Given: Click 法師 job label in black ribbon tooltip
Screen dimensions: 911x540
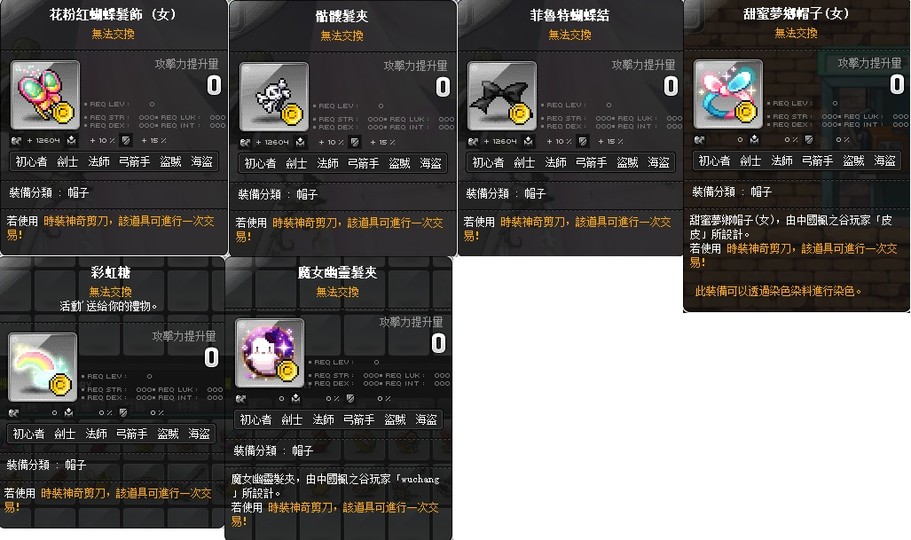Looking at the screenshot, I should (555, 163).
